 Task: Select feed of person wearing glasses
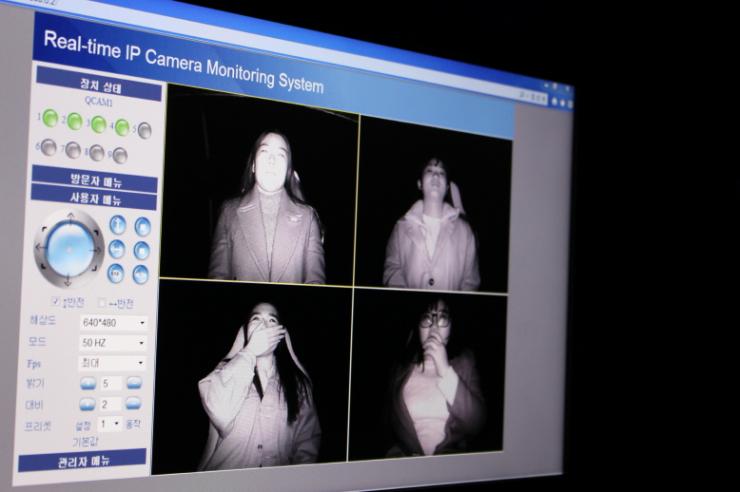coord(428,375)
